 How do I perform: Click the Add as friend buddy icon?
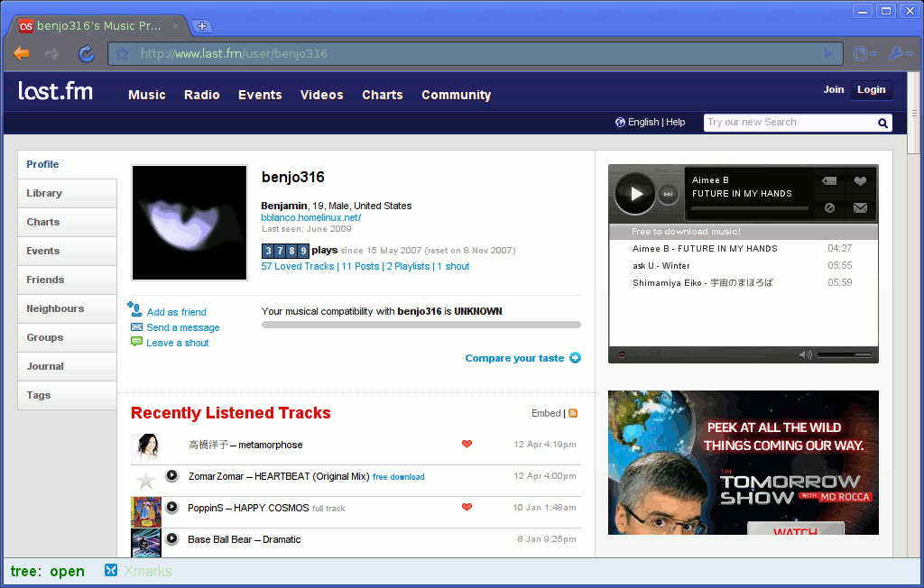tap(135, 311)
